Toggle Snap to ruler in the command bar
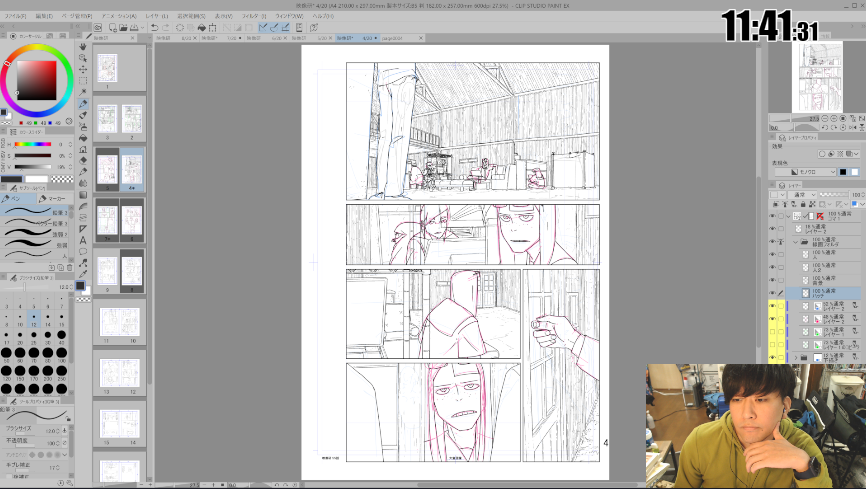The image size is (866, 489). click(263, 27)
